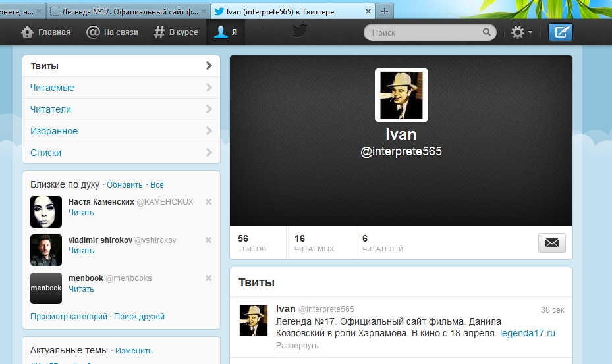Refresh suggestions via Обновить link
The width and height of the screenshot is (612, 364).
point(125,185)
